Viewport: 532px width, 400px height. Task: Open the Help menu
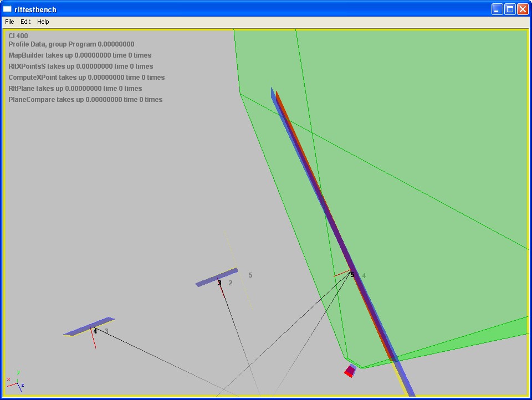point(43,22)
